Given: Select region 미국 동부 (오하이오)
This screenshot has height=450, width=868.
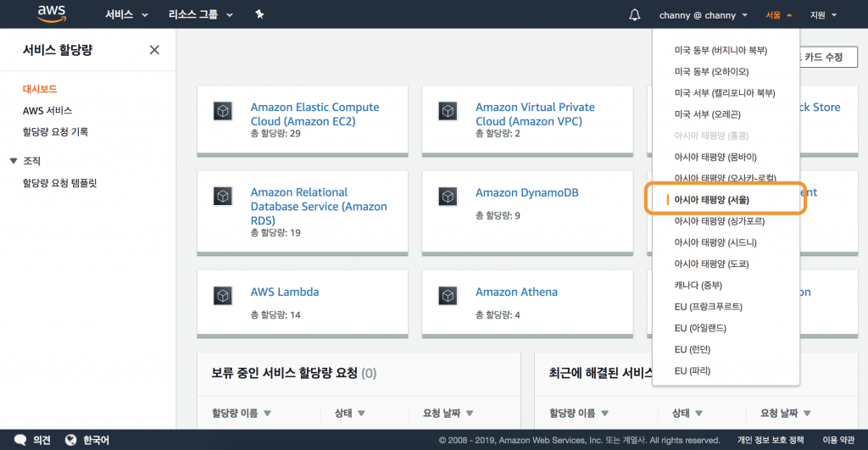Looking at the screenshot, I should click(x=711, y=71).
